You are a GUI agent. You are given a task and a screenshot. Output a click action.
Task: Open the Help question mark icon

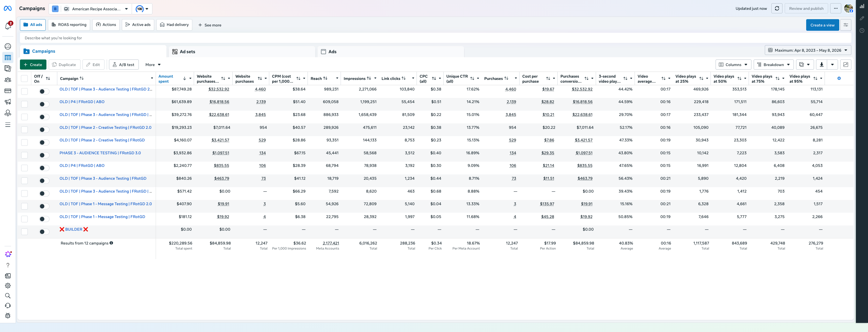click(x=8, y=265)
